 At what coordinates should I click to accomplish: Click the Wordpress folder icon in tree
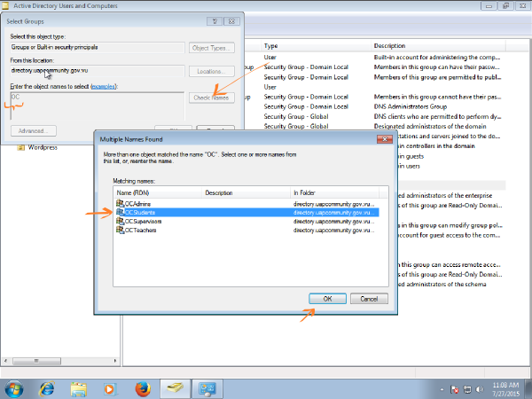(x=21, y=147)
